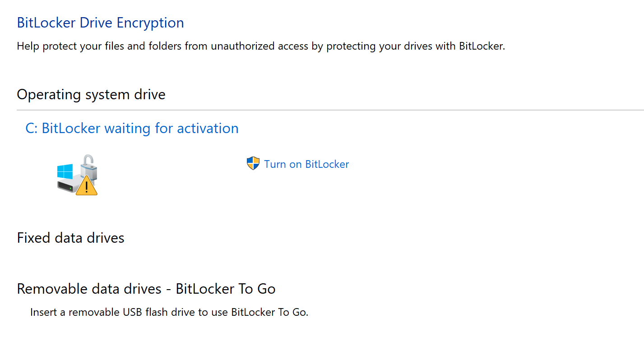The image size is (644, 346).
Task: Click the divider line under Operating system drive
Action: tap(316, 109)
